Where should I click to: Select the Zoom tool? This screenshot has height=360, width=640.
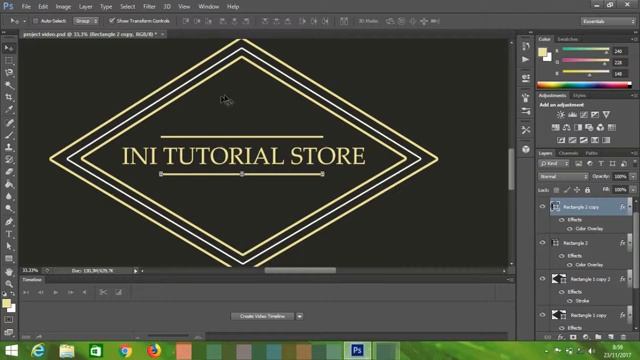point(9,284)
